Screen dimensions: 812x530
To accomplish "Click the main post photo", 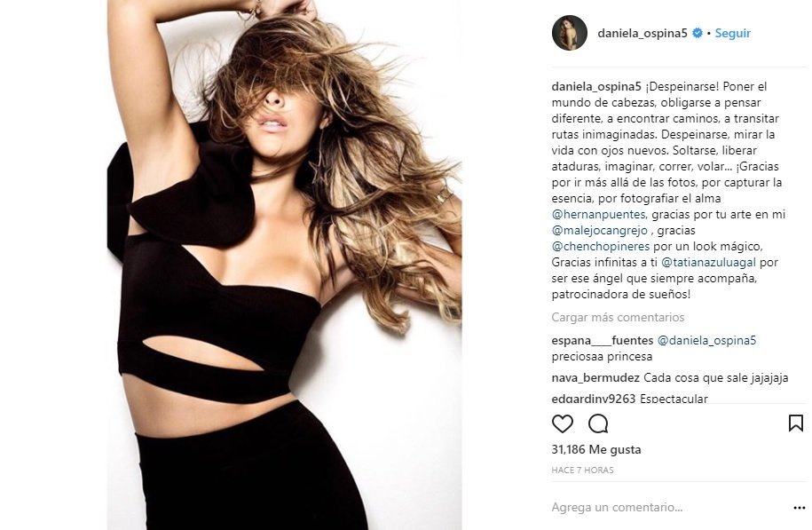I will click(284, 265).
